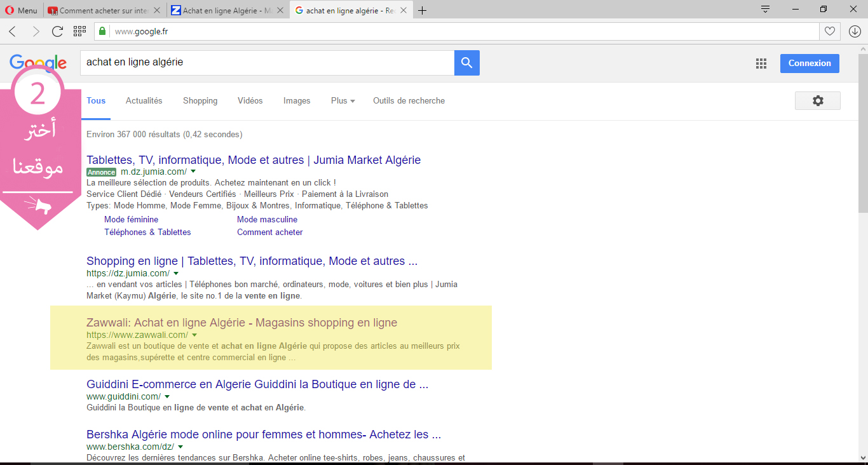The width and height of the screenshot is (868, 465).
Task: Open the Jumia Market Algérie ad link
Action: point(254,160)
